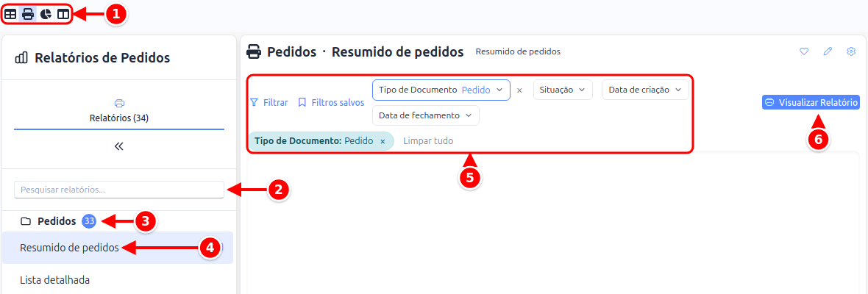Expand the Situação filter dropdown
Viewport: 868px width, 294px height.
point(563,90)
